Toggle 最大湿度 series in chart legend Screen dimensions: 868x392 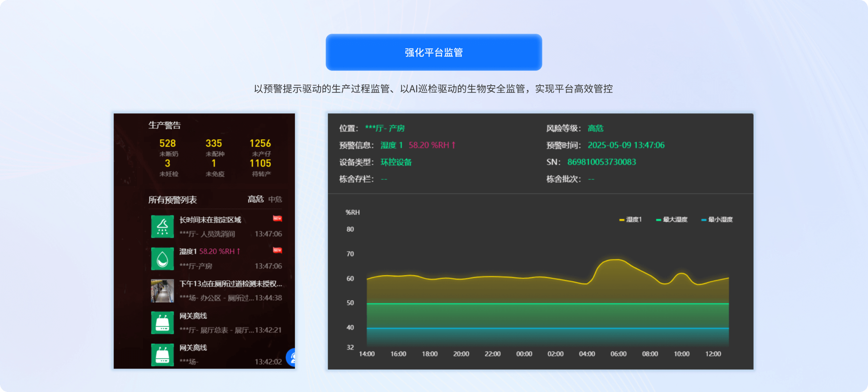pyautogui.click(x=672, y=219)
